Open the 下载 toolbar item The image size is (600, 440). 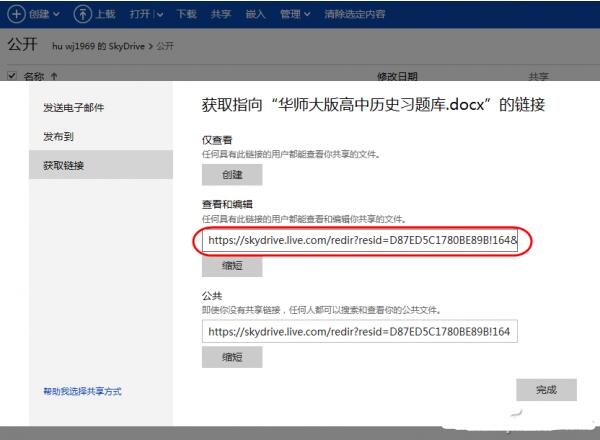(186, 15)
